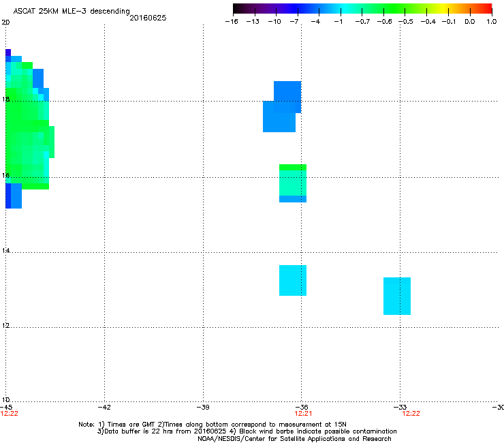
Task: Click the latitude 20 axis label
Action: [x=5, y=22]
